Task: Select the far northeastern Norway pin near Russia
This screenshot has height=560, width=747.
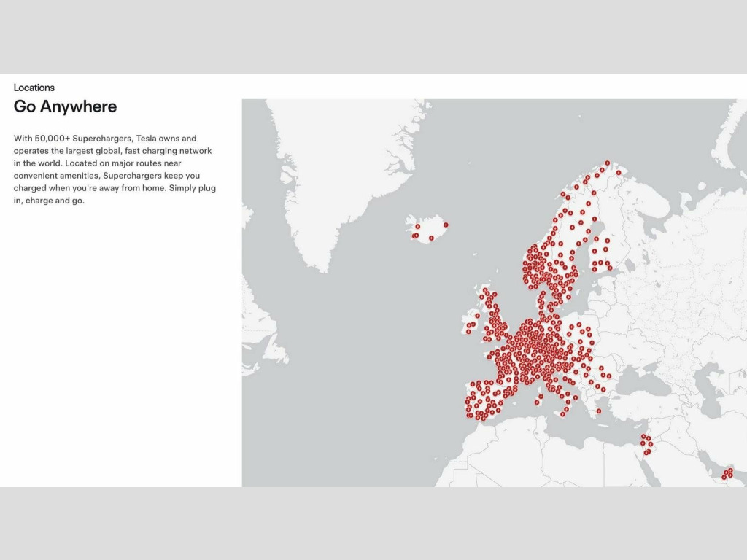Action: point(619,173)
